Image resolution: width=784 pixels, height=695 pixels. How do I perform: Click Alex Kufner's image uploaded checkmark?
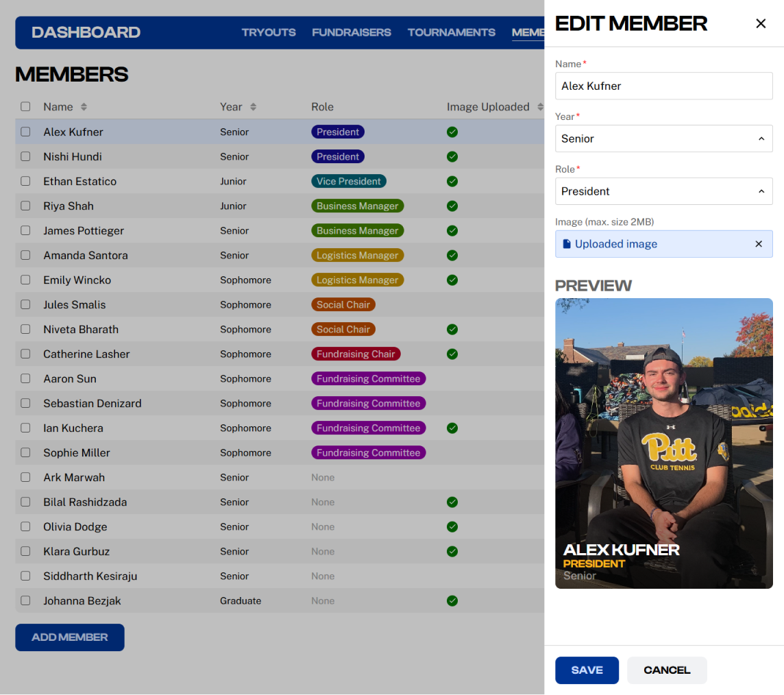[x=452, y=132]
